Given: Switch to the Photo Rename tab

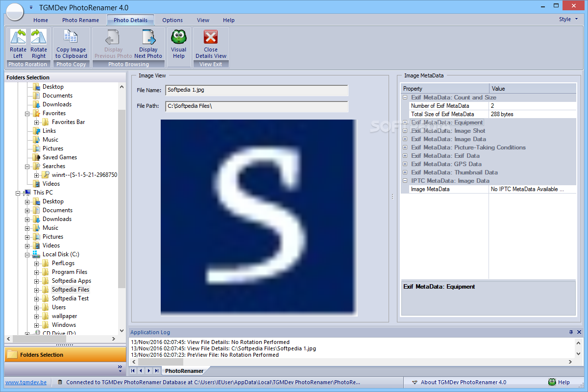Looking at the screenshot, I should [80, 20].
